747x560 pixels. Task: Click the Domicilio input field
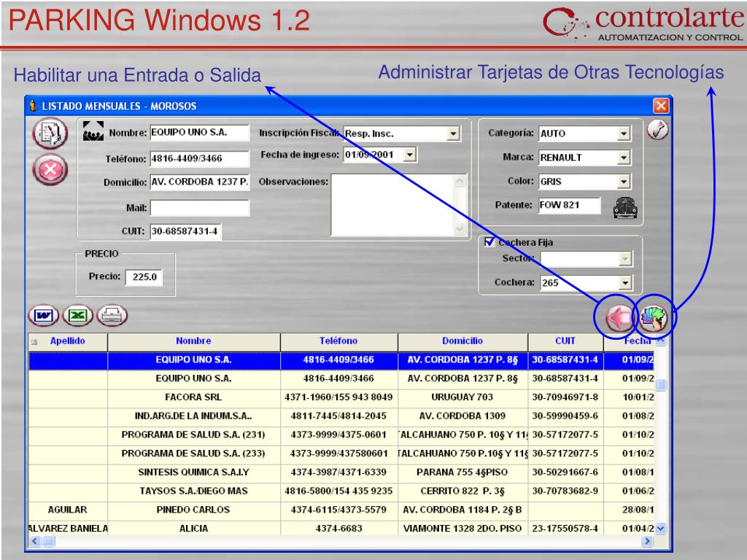(200, 182)
